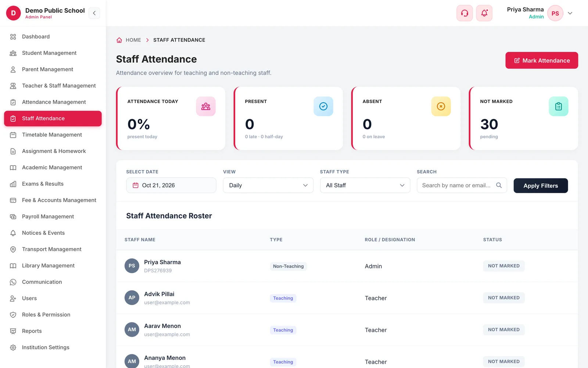The height and width of the screenshot is (368, 588).
Task: Click the calendar icon in date field
Action: 136,185
